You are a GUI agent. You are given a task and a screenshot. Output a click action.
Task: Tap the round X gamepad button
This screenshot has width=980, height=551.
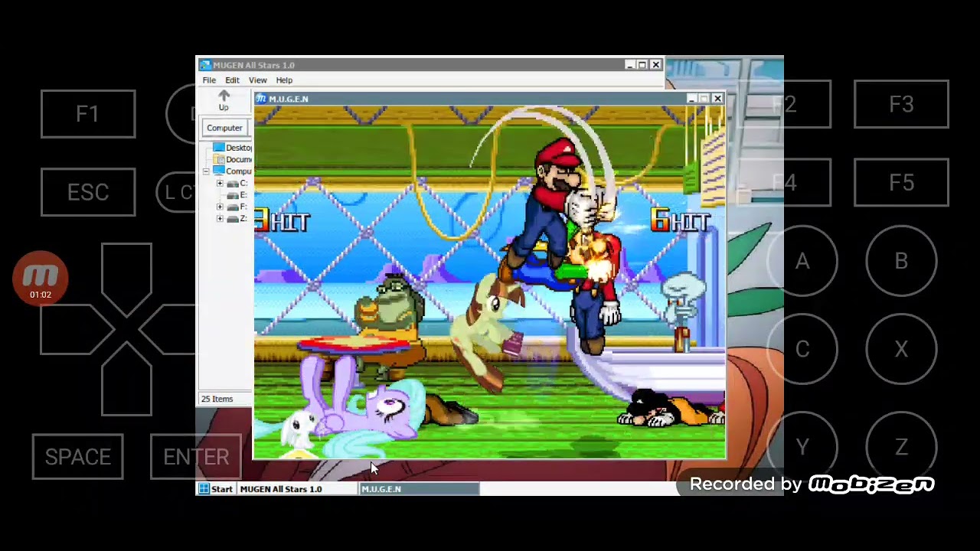point(901,349)
